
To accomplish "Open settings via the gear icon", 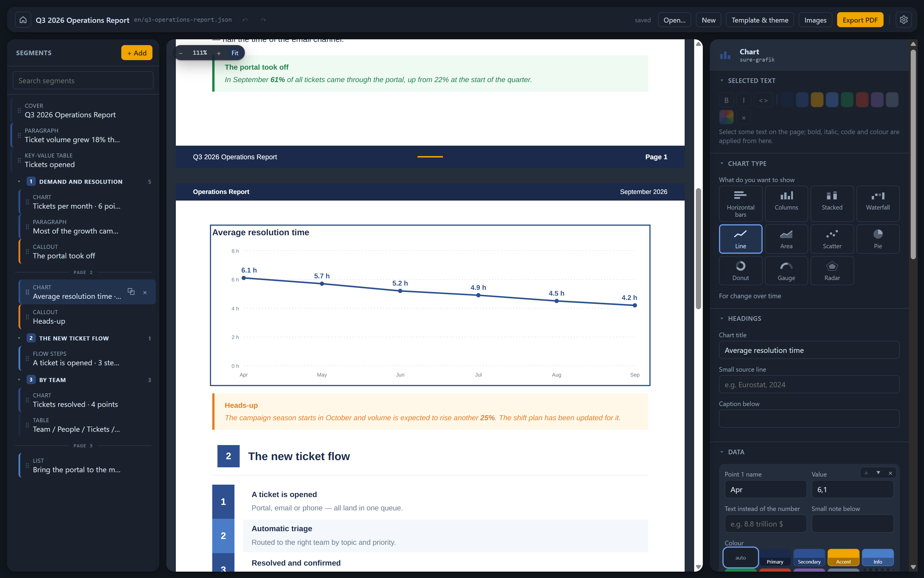I will click(x=903, y=20).
